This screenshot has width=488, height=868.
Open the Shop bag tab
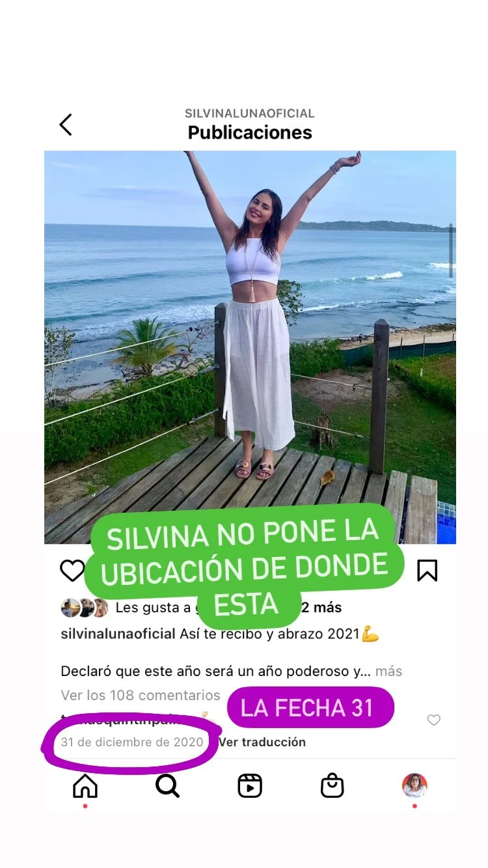pos(332,786)
